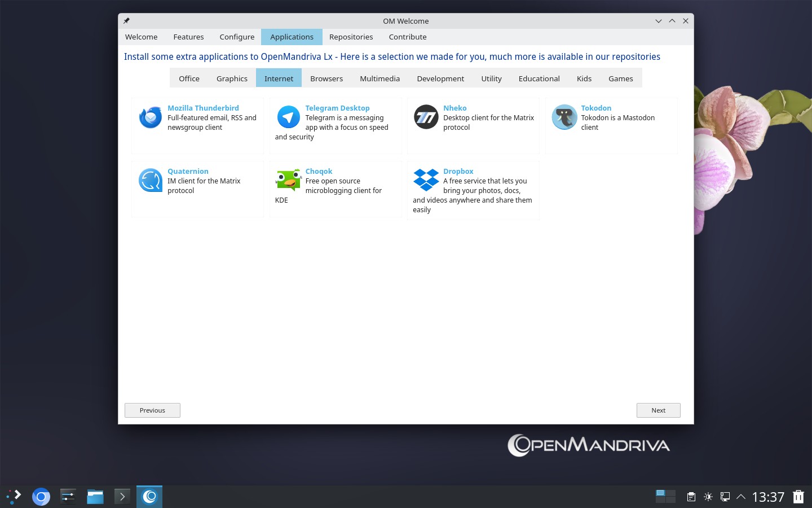Click the Mozilla Thunderbird title link
Image resolution: width=812 pixels, height=508 pixels.
[203, 108]
